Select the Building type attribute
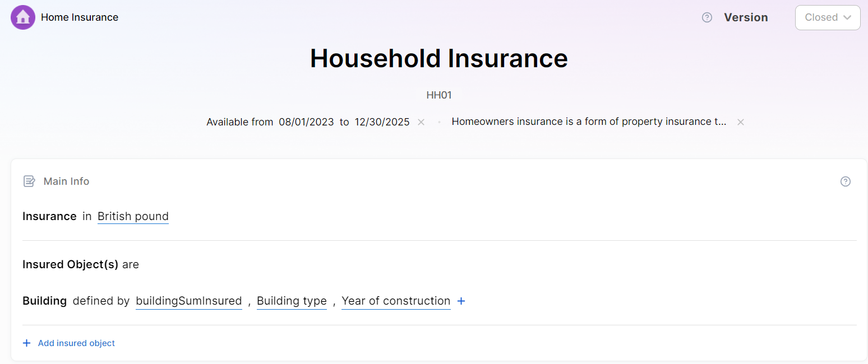The height and width of the screenshot is (364, 868). (292, 301)
